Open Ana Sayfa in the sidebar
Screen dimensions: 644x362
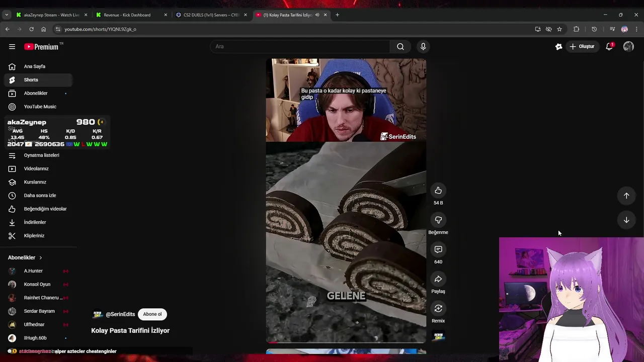[38, 66]
